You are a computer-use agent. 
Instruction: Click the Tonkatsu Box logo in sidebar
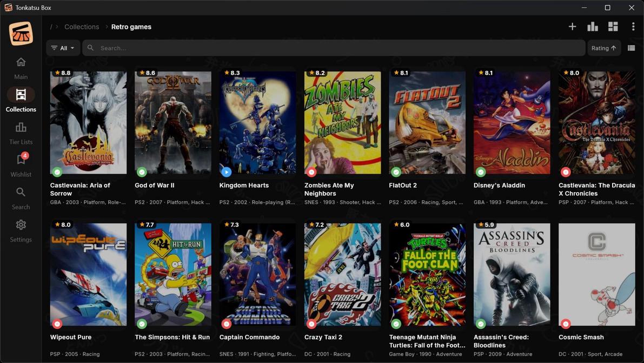(21, 34)
